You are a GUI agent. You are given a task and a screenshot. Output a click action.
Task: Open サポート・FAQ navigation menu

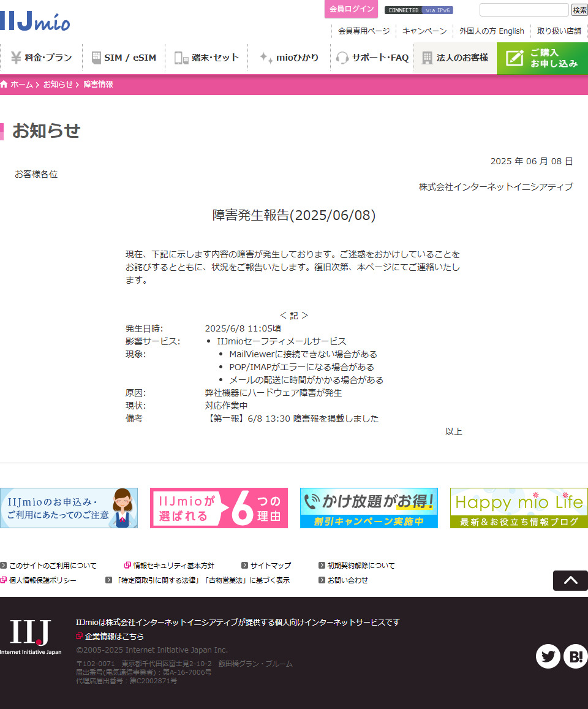(372, 58)
